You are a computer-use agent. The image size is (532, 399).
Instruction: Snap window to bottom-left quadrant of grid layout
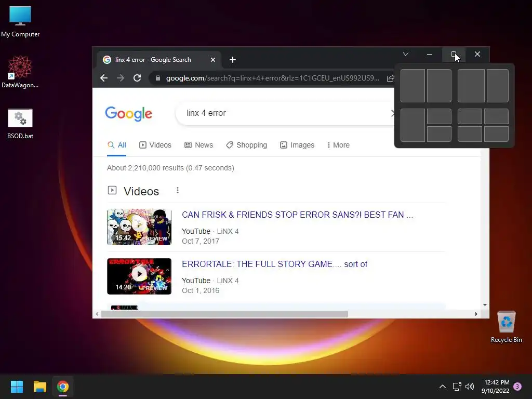tap(470, 134)
